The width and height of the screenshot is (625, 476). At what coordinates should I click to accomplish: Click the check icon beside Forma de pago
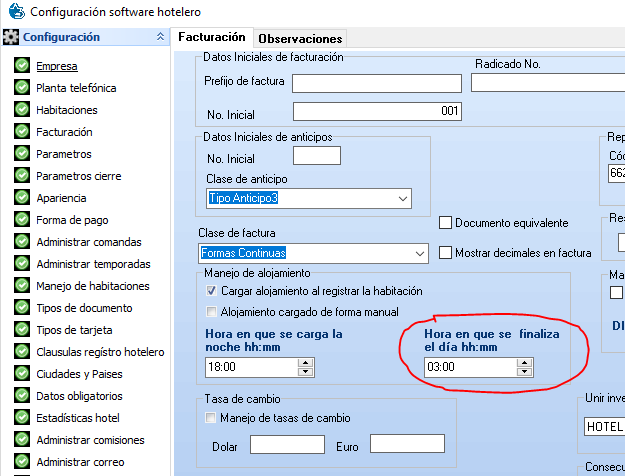[22, 220]
